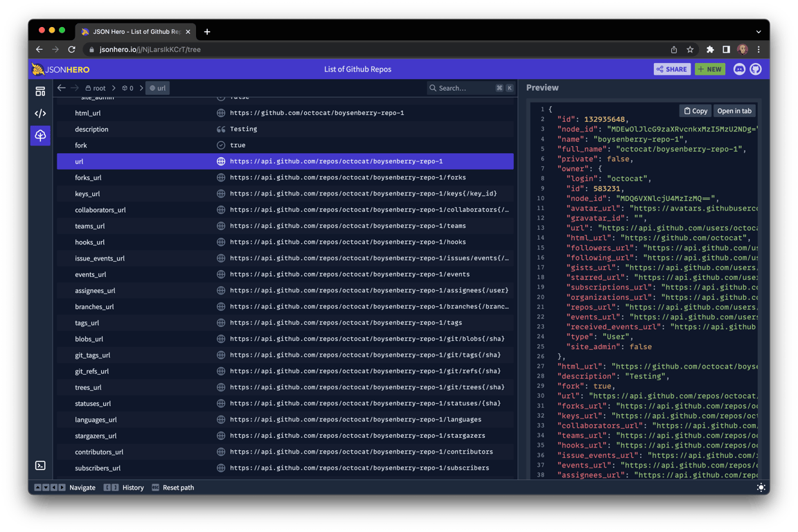Click the NEW button
Image resolution: width=798 pixels, height=532 pixels.
(710, 69)
